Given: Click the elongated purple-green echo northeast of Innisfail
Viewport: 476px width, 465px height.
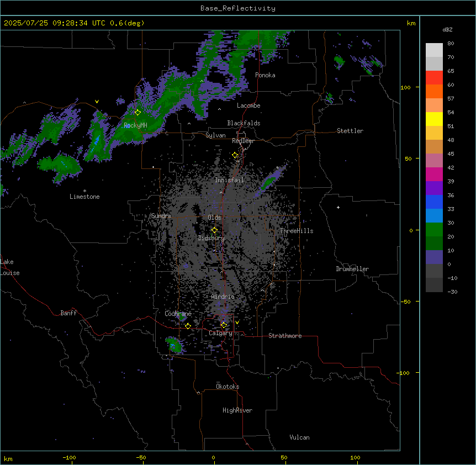Looking at the screenshot, I should tap(269, 181).
